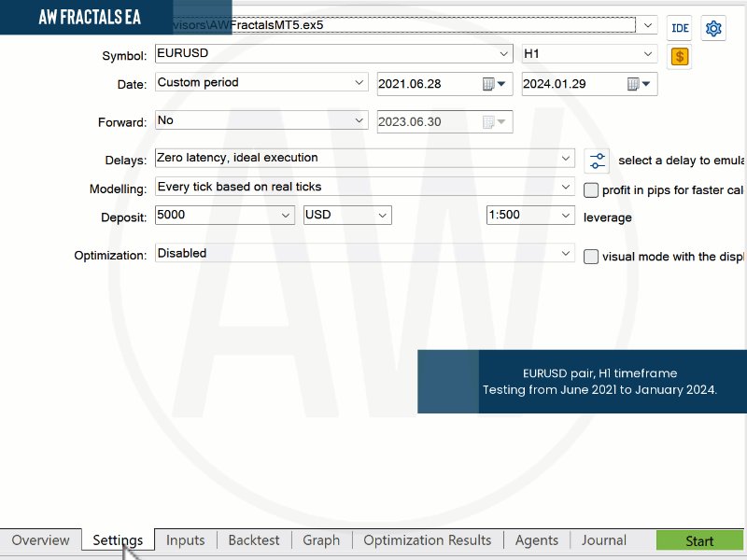This screenshot has width=747, height=560.
Task: Open expert settings via the gear icon
Action: pyautogui.click(x=713, y=28)
